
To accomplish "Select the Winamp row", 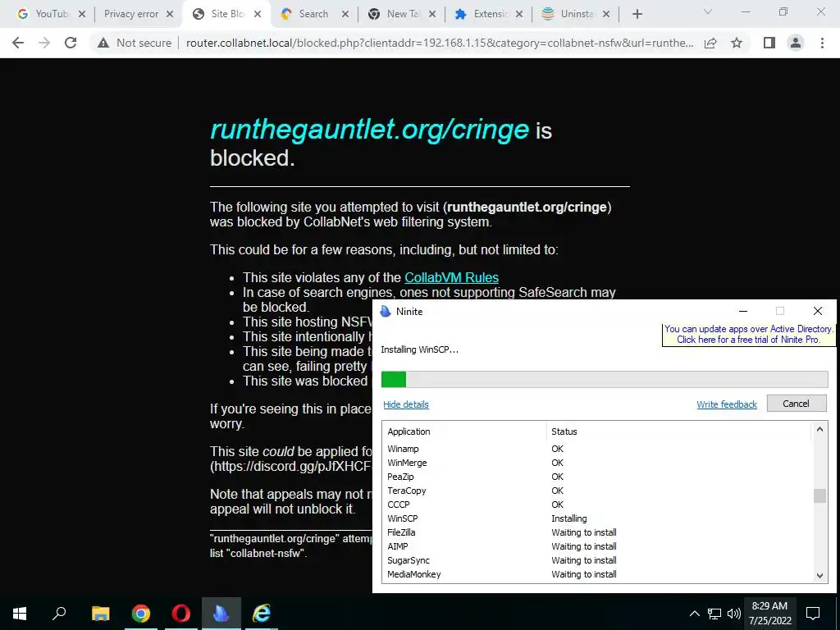I will 597,449.
